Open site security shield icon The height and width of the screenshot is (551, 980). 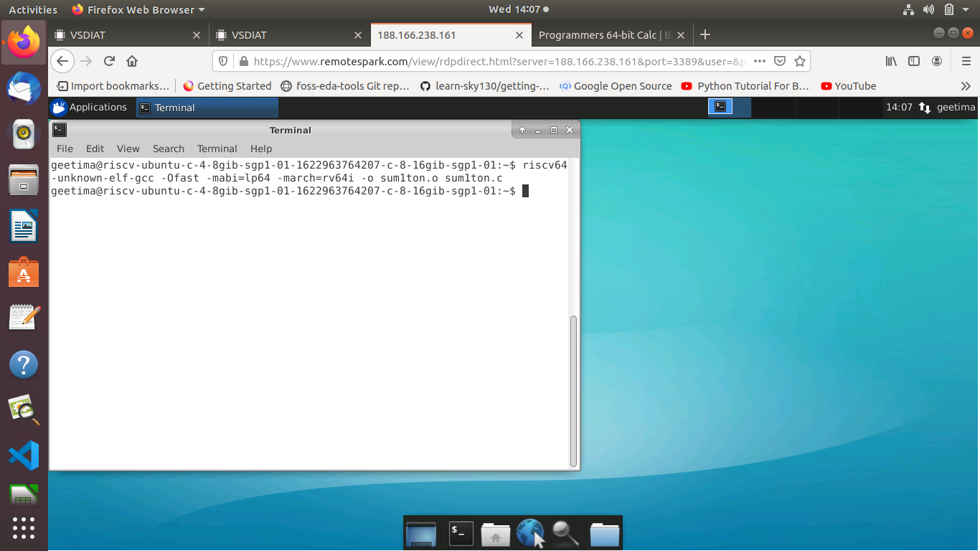coord(223,62)
